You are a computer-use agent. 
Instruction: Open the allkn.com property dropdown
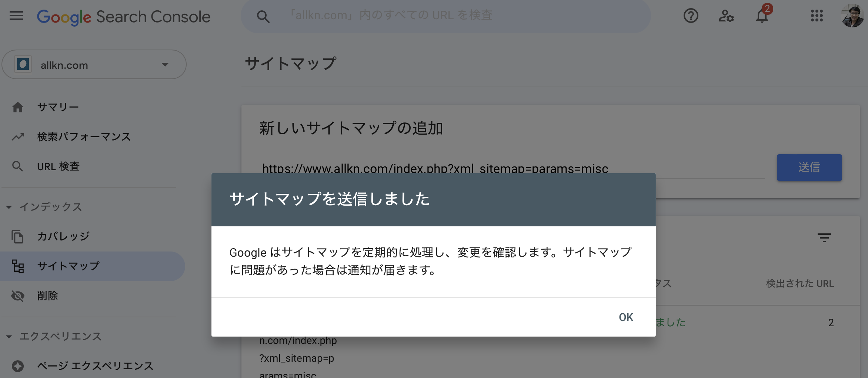[94, 65]
